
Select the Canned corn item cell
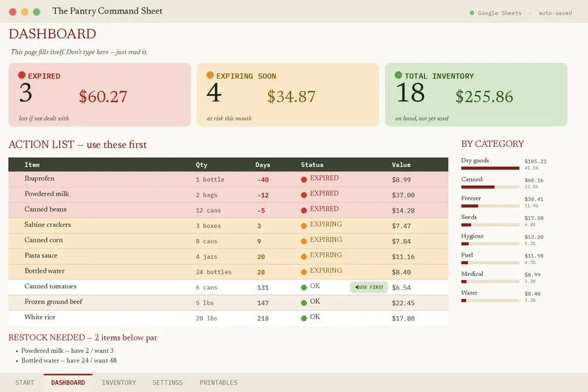(43, 240)
